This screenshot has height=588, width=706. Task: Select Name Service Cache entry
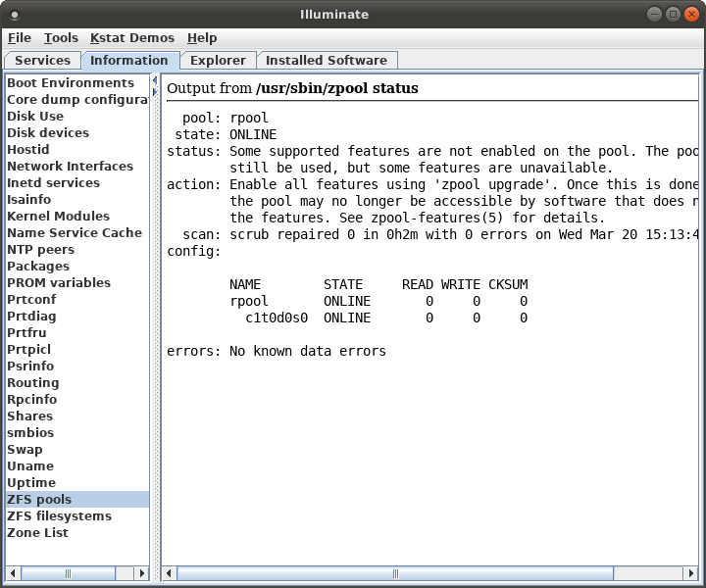77,232
